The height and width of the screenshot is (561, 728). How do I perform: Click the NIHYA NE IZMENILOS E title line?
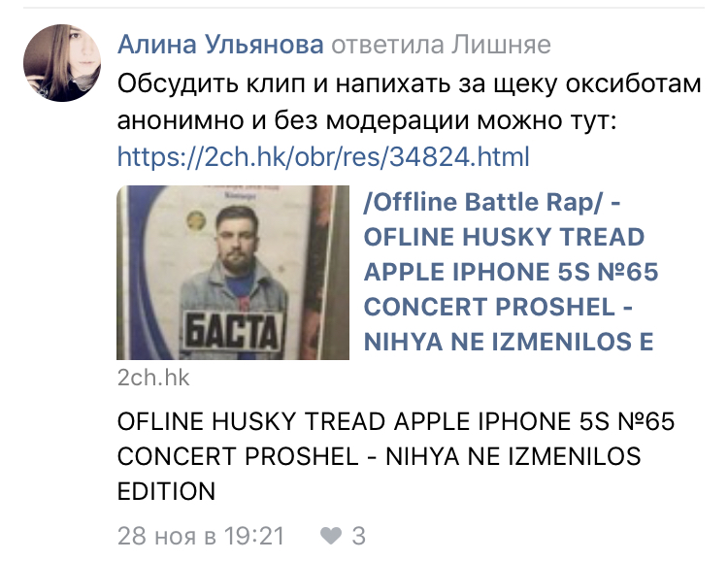[509, 342]
